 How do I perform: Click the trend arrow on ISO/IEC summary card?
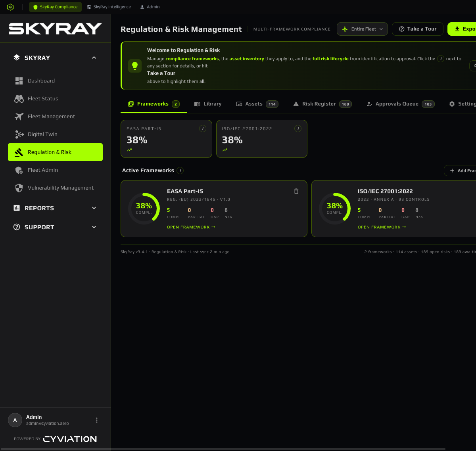[225, 150]
